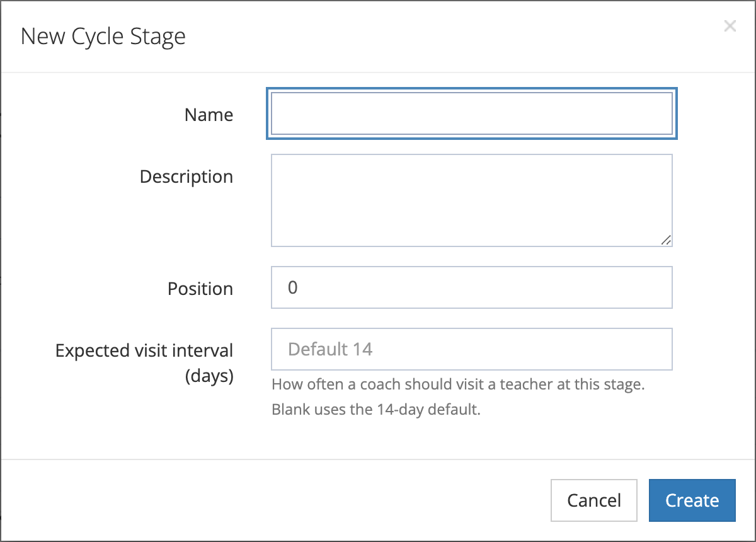Click the Name field label
Screen dimensions: 756x542
pyautogui.click(x=209, y=115)
